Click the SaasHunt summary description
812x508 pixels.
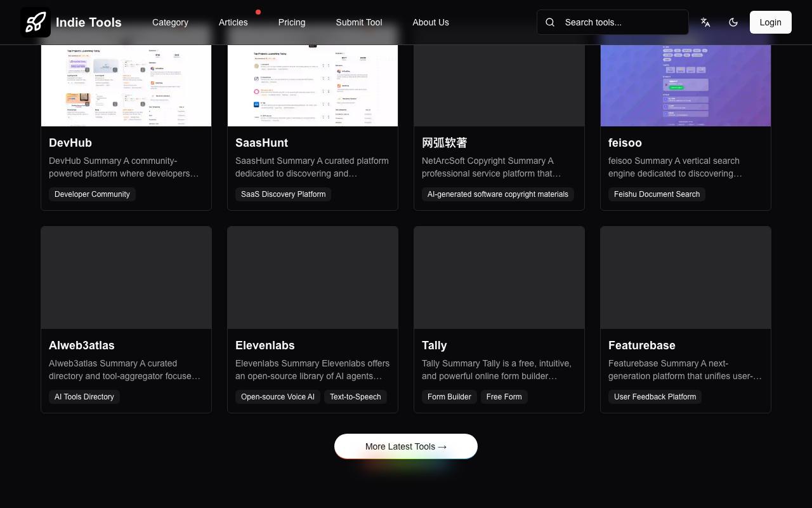(313, 167)
